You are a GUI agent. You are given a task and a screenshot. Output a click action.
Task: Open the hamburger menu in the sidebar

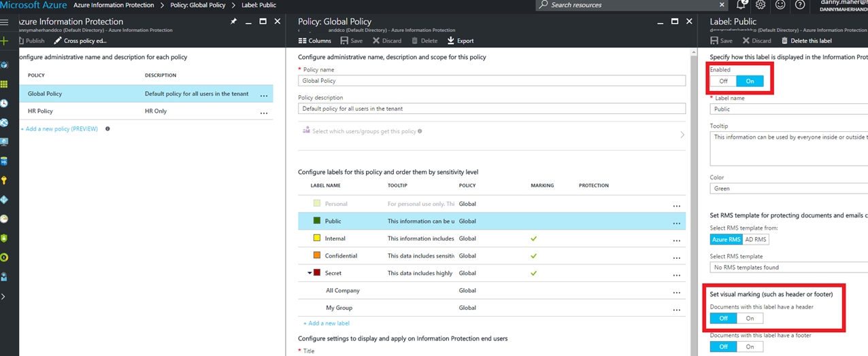4,22
